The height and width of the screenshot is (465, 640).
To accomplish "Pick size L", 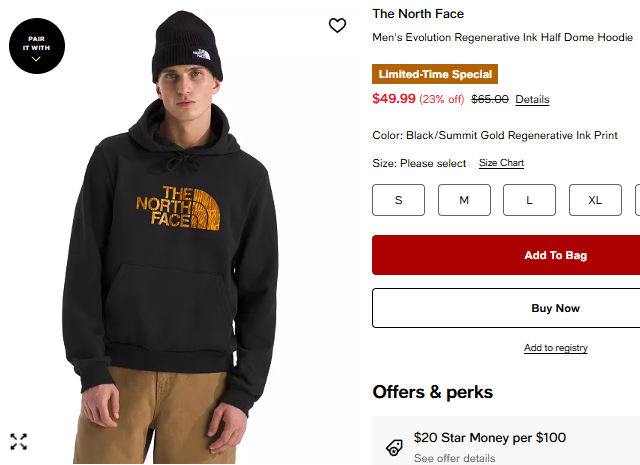I will pos(529,200).
